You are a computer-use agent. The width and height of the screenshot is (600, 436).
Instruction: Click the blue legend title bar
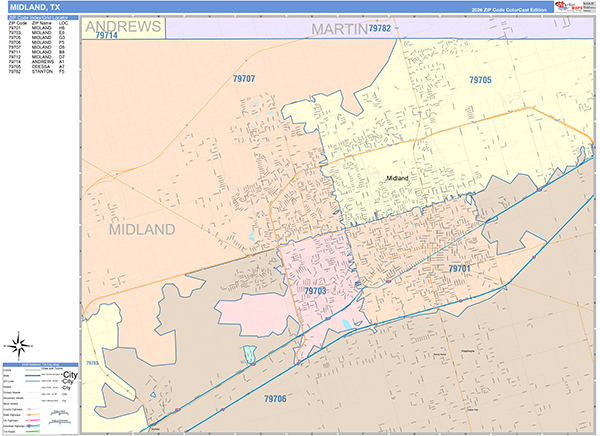coord(41,364)
